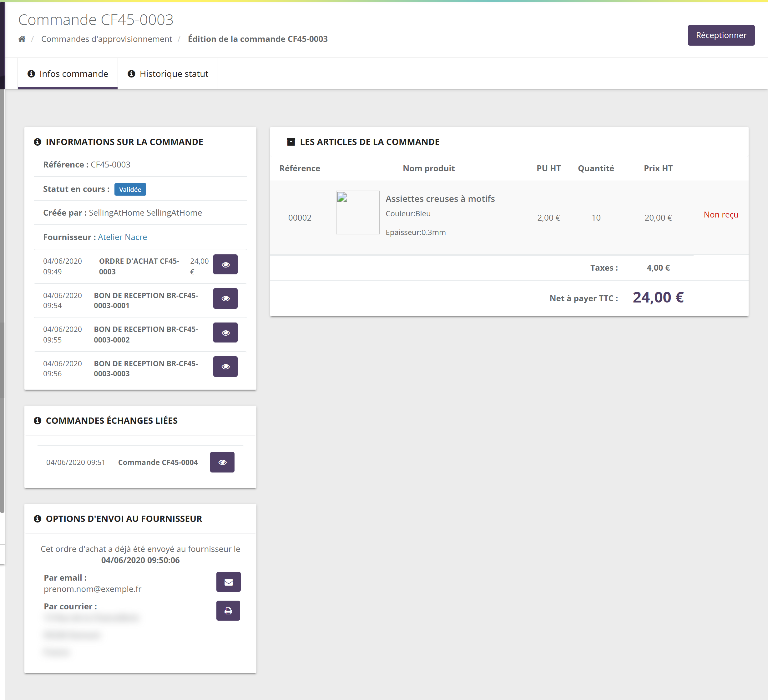Click the Nom produit column header
768x700 pixels.
[x=429, y=168]
